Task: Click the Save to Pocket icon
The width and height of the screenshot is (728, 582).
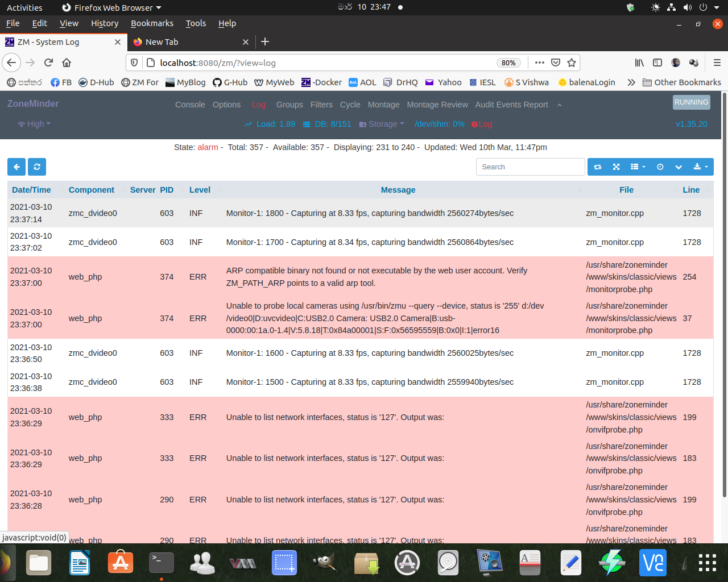Action: click(x=556, y=63)
